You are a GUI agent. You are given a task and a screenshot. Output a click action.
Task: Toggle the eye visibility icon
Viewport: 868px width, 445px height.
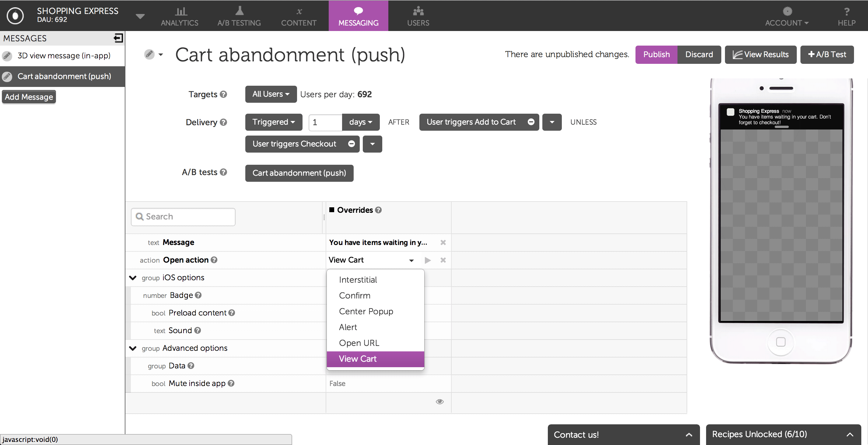(x=439, y=402)
